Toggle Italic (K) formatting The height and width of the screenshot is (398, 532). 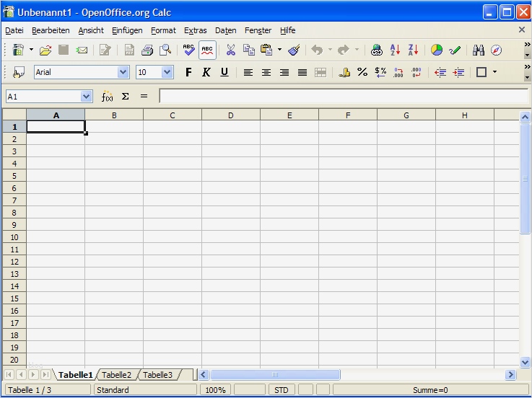(x=206, y=72)
